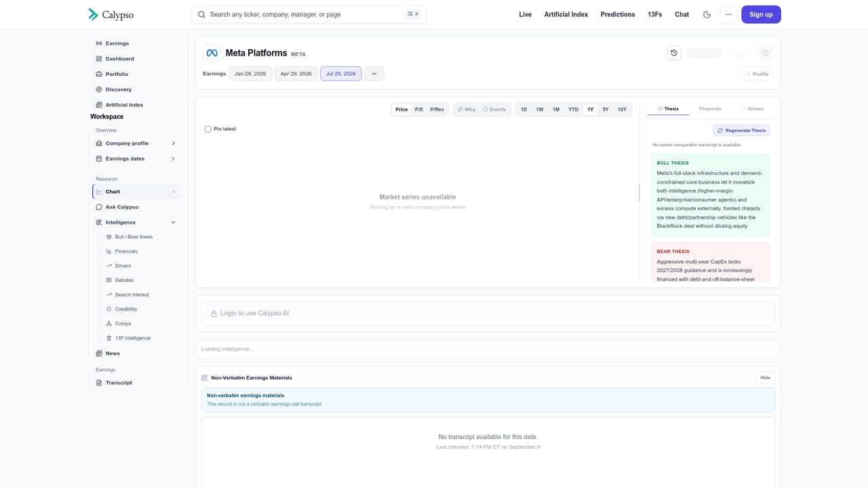Open the 13Fs page
Screen dimensions: 868x488
coord(655,14)
